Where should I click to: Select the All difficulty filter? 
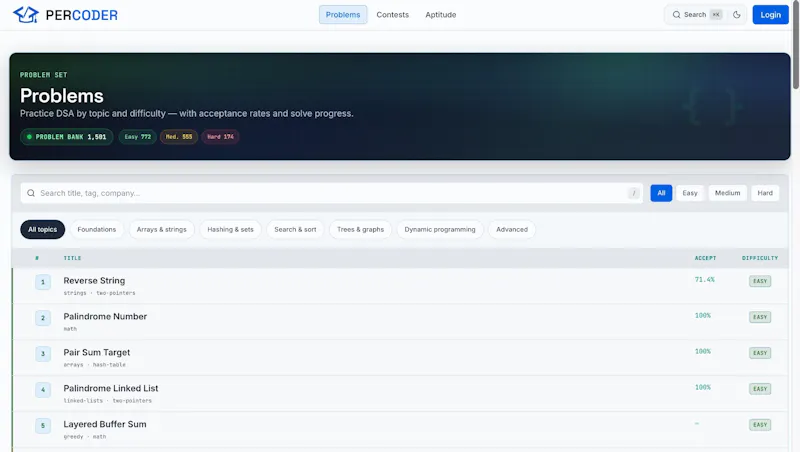661,193
